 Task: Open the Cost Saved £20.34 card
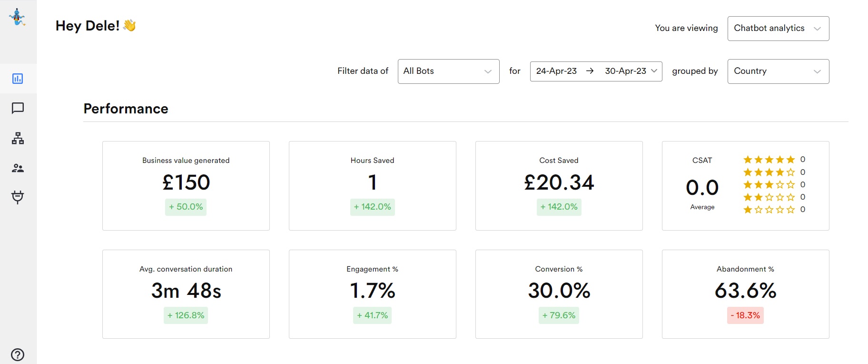click(559, 186)
